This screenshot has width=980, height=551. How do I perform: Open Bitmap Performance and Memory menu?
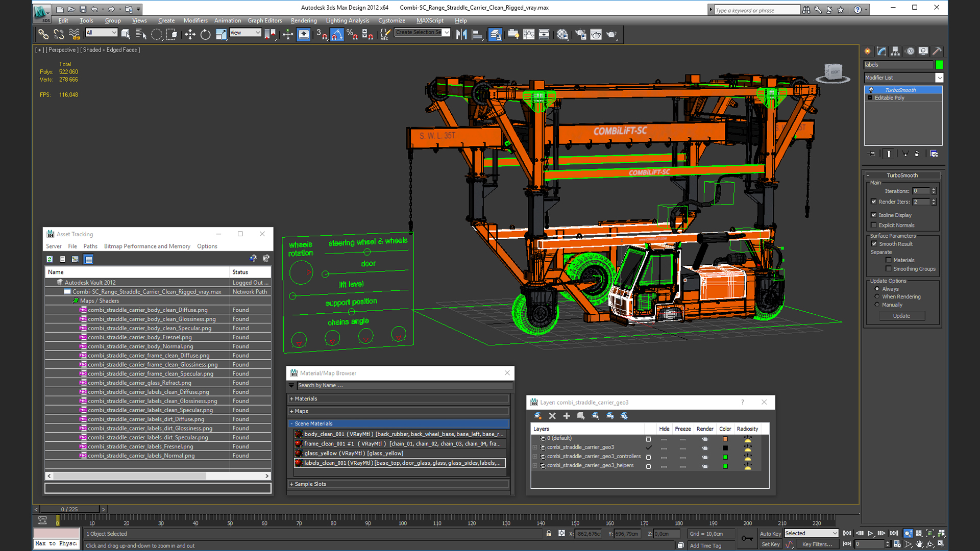tap(147, 246)
